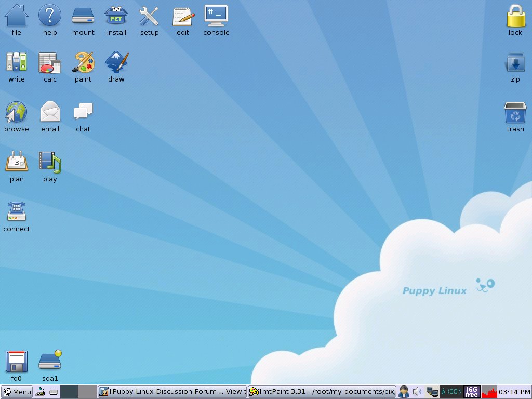Screen dimensions: 532x399
Task: Open the file manager
Action: pos(16,16)
